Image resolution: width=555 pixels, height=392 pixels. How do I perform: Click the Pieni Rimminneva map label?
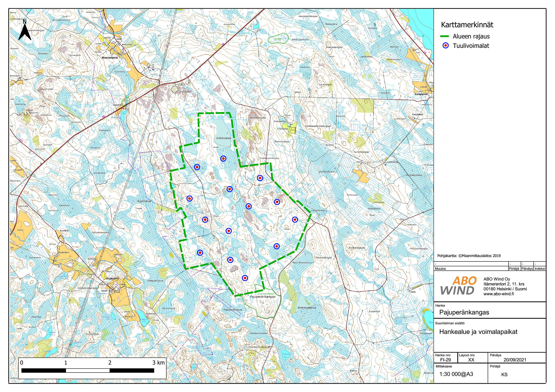click(x=302, y=263)
